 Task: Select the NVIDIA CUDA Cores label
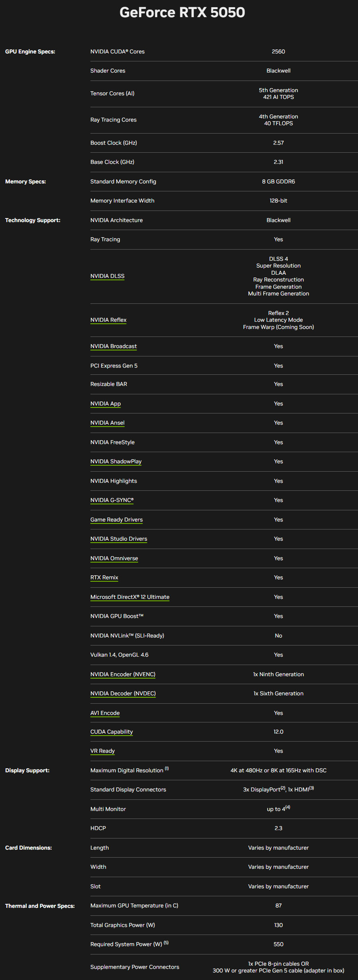pos(117,51)
